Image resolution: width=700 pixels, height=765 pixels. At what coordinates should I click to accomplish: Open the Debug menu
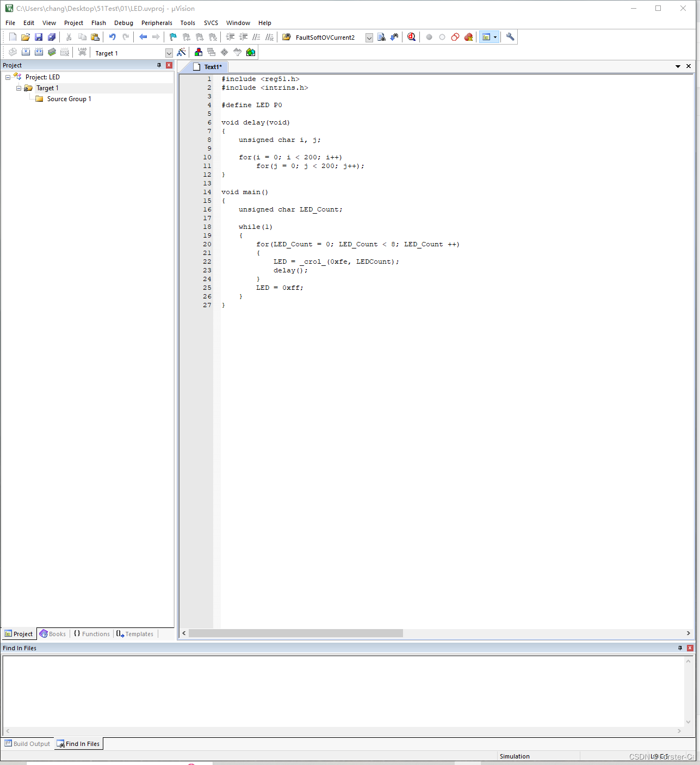(x=124, y=23)
